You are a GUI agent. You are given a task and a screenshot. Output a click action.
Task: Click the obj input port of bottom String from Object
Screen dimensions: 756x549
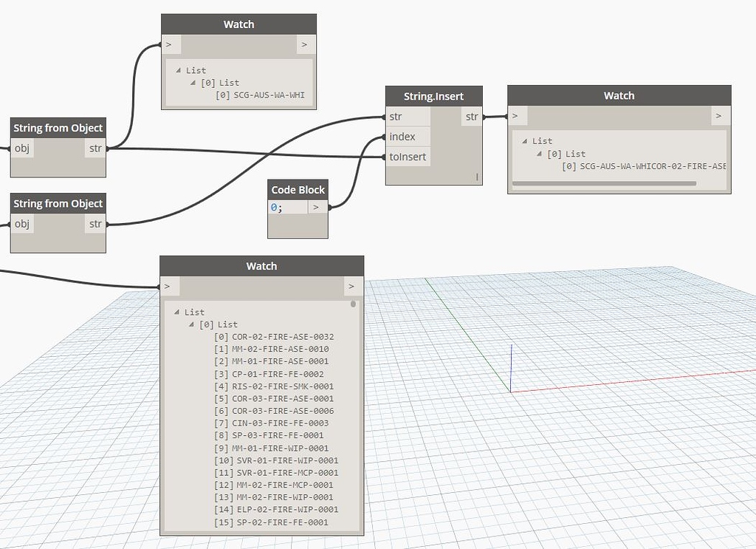point(22,223)
